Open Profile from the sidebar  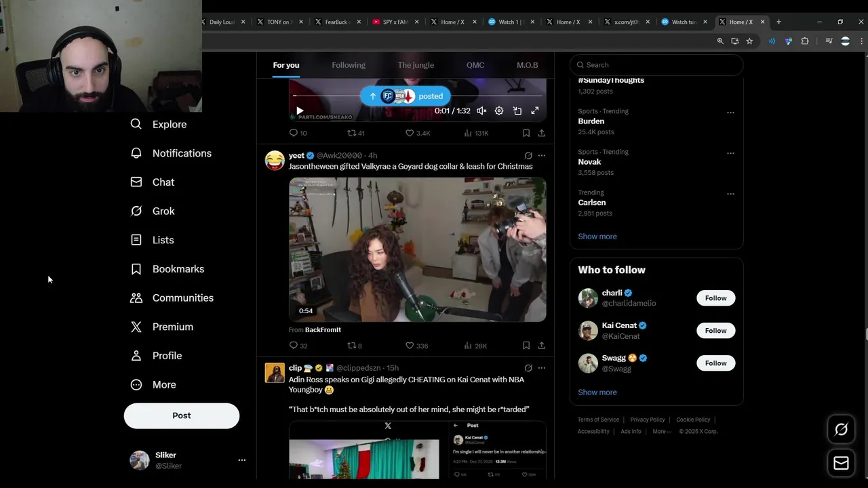coord(157,356)
